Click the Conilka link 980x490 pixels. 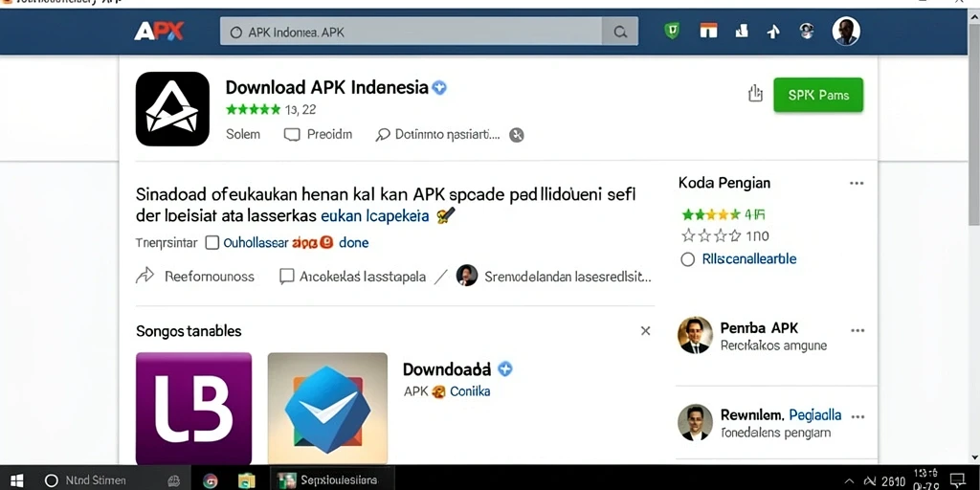pyautogui.click(x=470, y=391)
